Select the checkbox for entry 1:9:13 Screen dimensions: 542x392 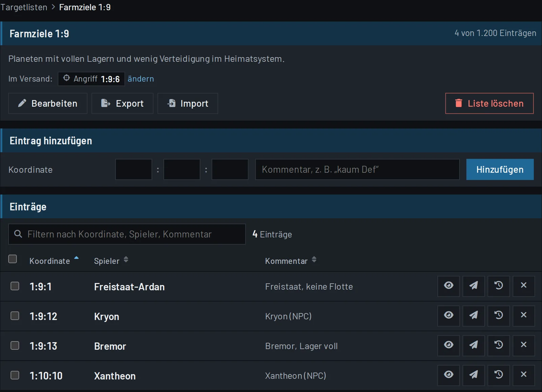(x=15, y=346)
